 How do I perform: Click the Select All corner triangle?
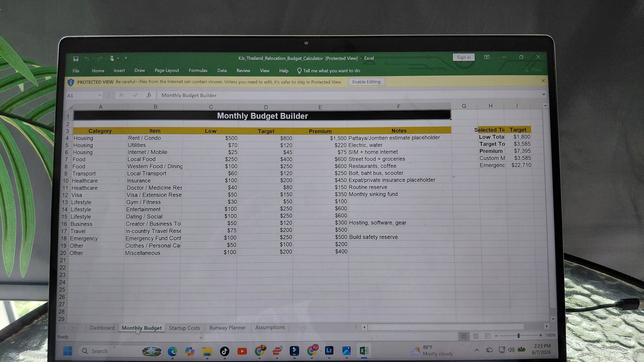click(70, 107)
